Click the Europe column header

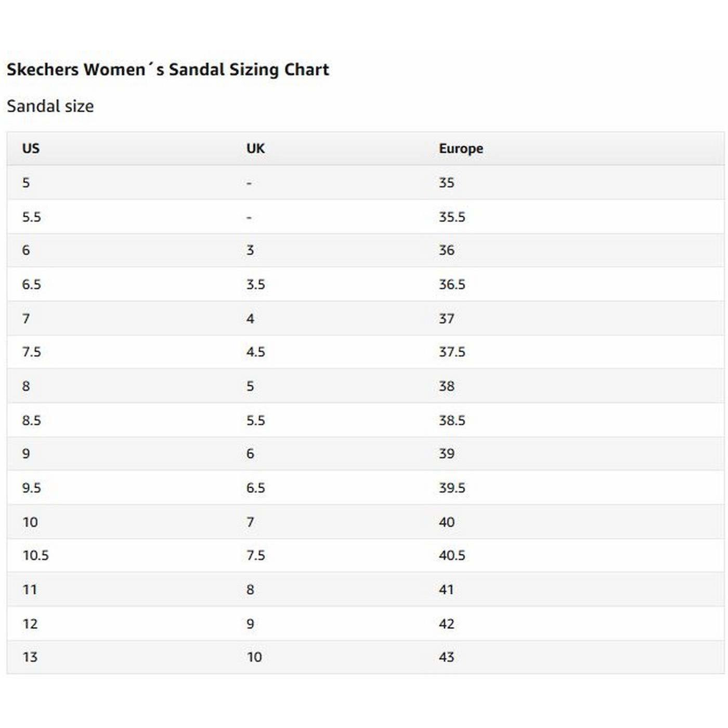[x=461, y=149]
